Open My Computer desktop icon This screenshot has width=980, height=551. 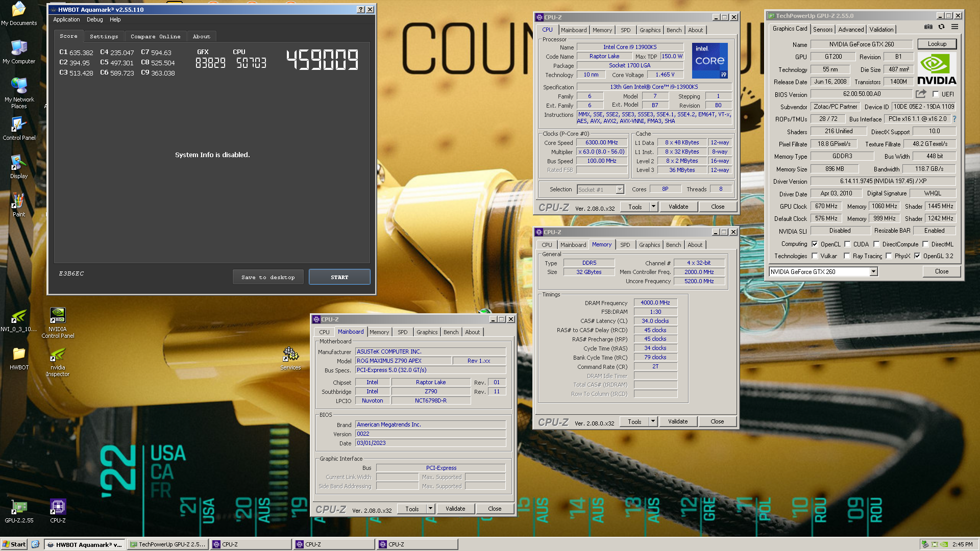(x=19, y=52)
